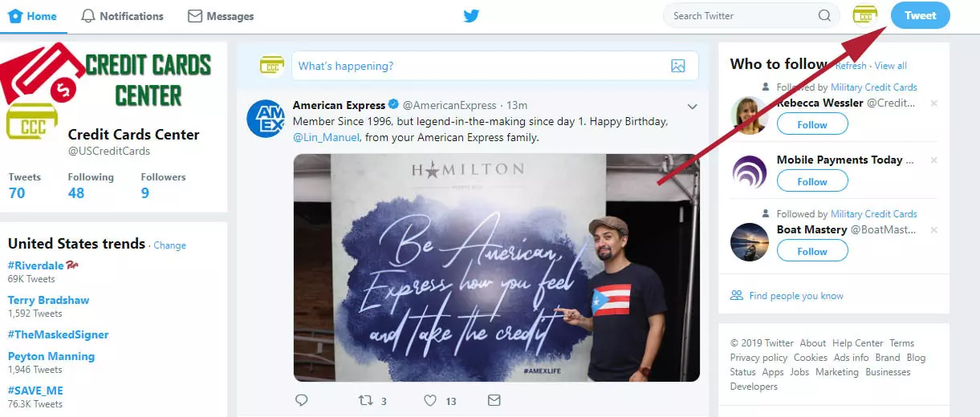The image size is (980, 417).
Task: Reply to the American Express tweet
Action: pyautogui.click(x=302, y=400)
